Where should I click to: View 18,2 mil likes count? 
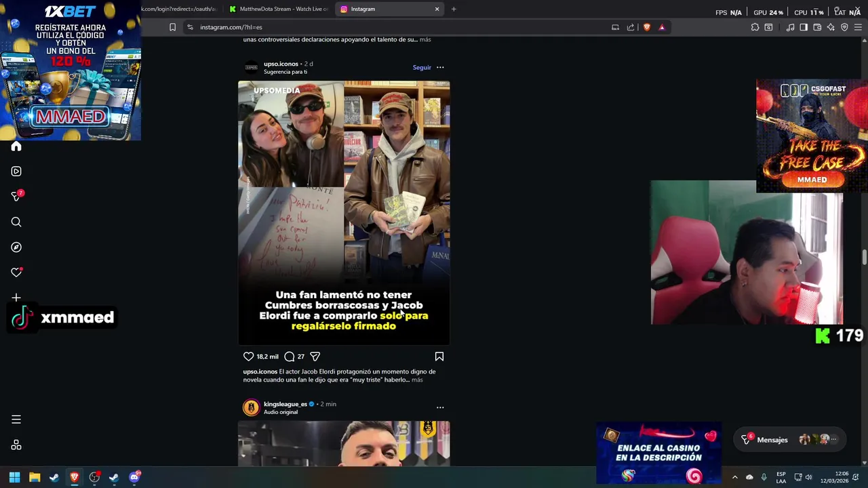(267, 357)
